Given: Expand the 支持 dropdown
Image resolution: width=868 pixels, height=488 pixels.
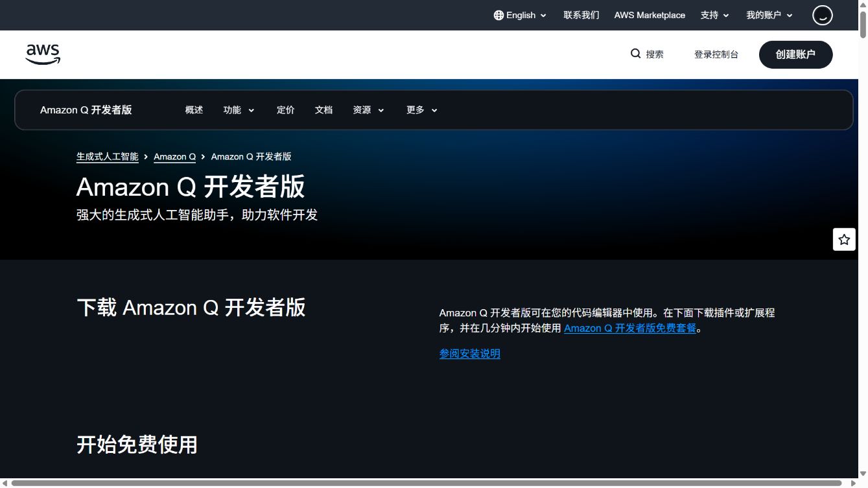Looking at the screenshot, I should click(715, 15).
